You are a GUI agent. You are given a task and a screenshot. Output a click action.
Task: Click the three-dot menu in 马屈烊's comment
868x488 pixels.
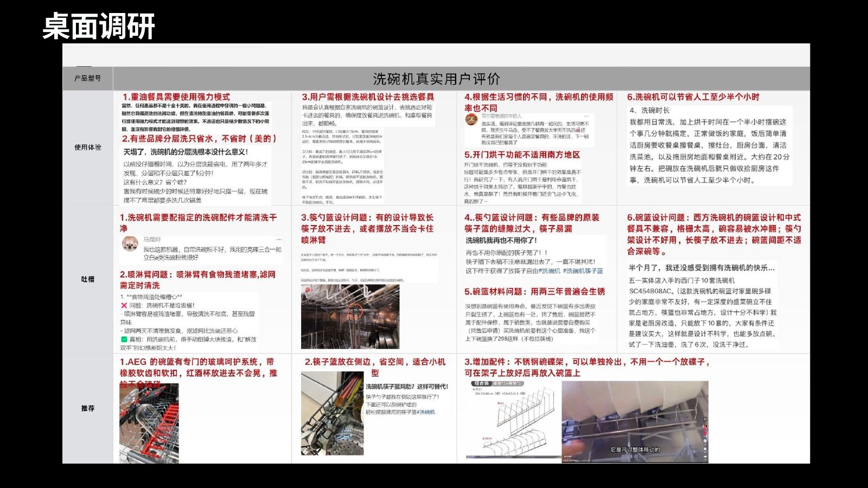pos(279,239)
